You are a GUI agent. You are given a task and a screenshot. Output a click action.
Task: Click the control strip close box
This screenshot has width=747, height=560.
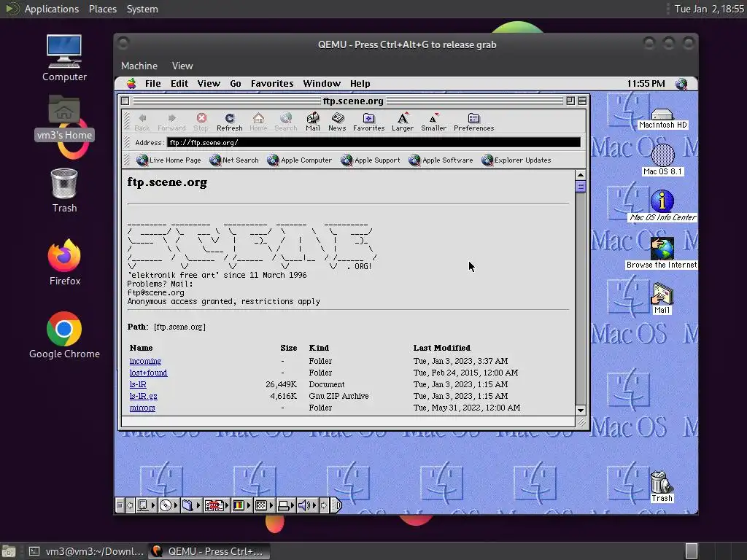click(120, 505)
